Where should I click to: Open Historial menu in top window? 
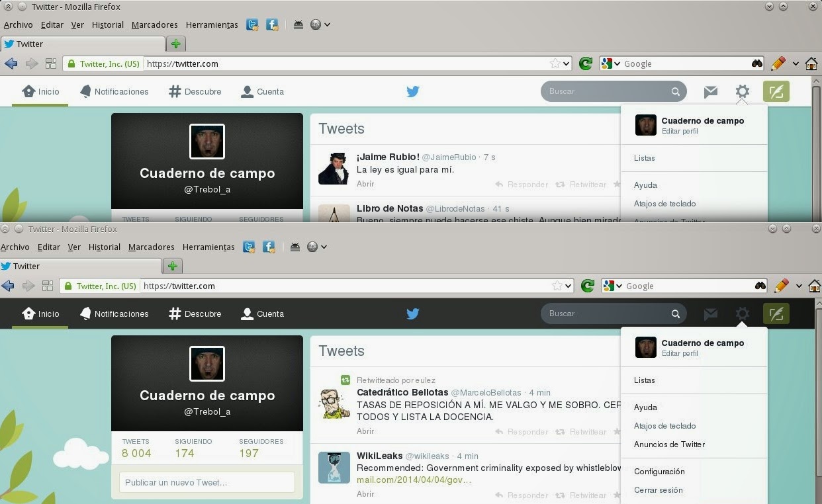[x=108, y=24]
